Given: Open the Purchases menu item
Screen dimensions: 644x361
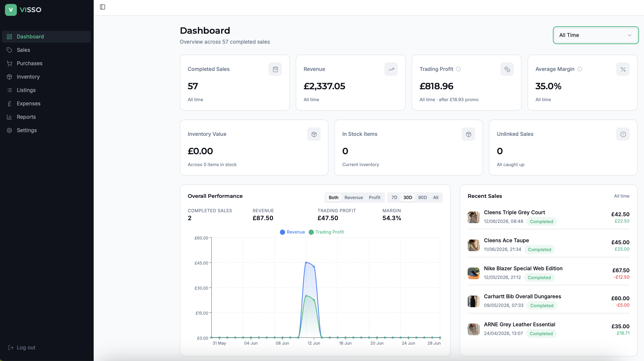Looking at the screenshot, I should (46, 63).
